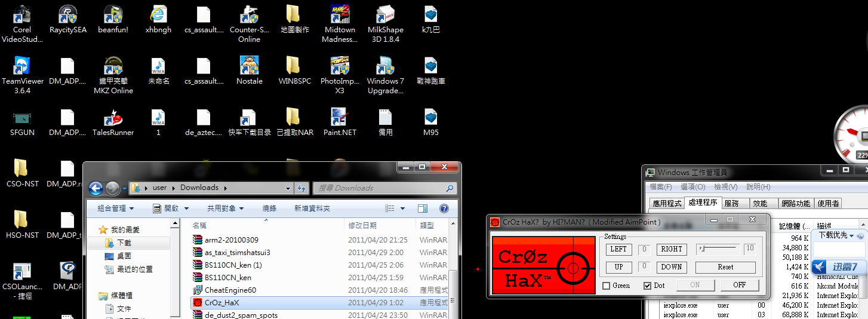The image size is (868, 319).
Task: Open the 共用對象 dropdown
Action: [x=225, y=208]
